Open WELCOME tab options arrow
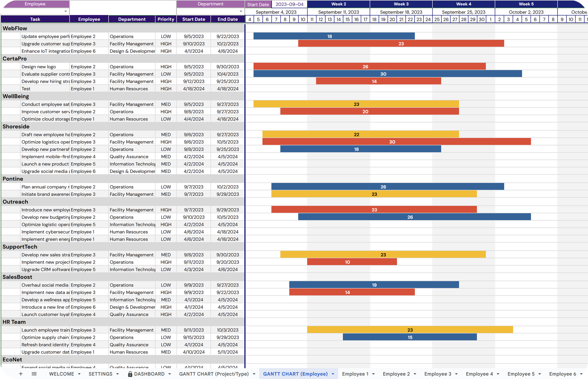 [x=79, y=374]
